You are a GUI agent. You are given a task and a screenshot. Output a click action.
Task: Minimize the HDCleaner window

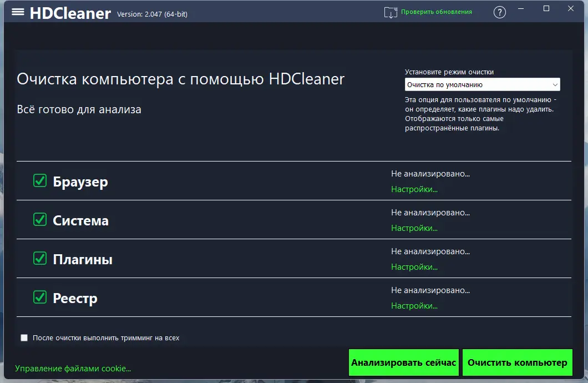tap(521, 9)
